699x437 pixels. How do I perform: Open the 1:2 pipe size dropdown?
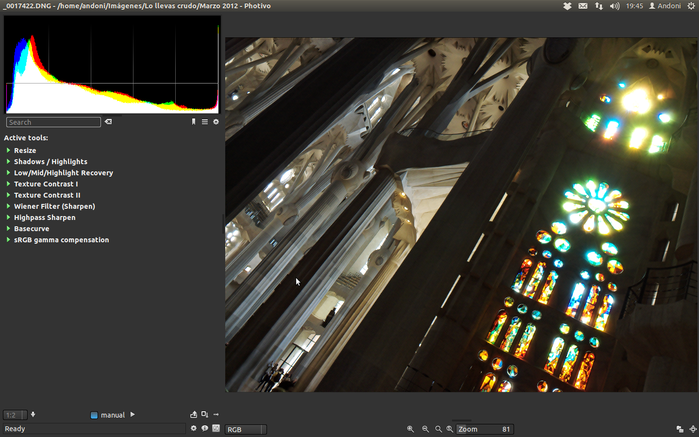click(15, 414)
